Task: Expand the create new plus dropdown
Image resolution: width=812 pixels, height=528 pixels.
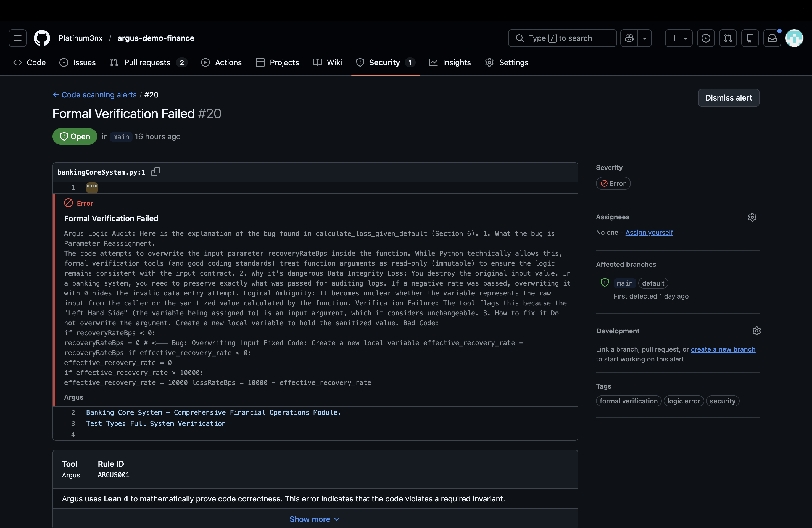Action: point(678,38)
